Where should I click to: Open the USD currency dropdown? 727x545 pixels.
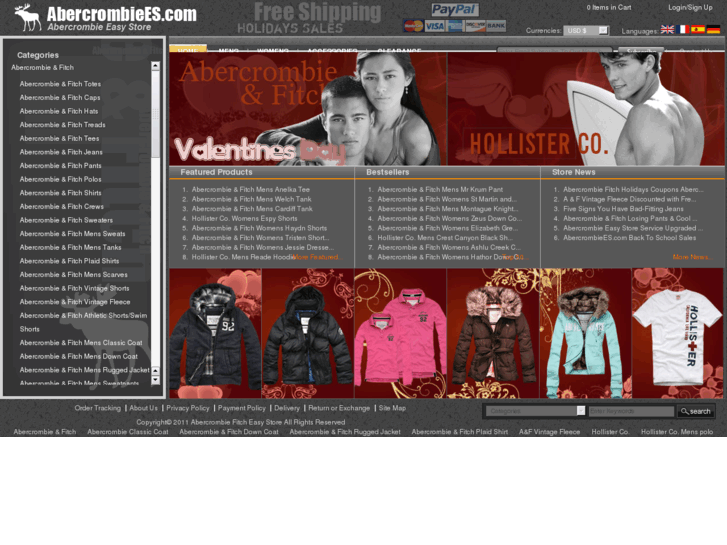[x=586, y=31]
